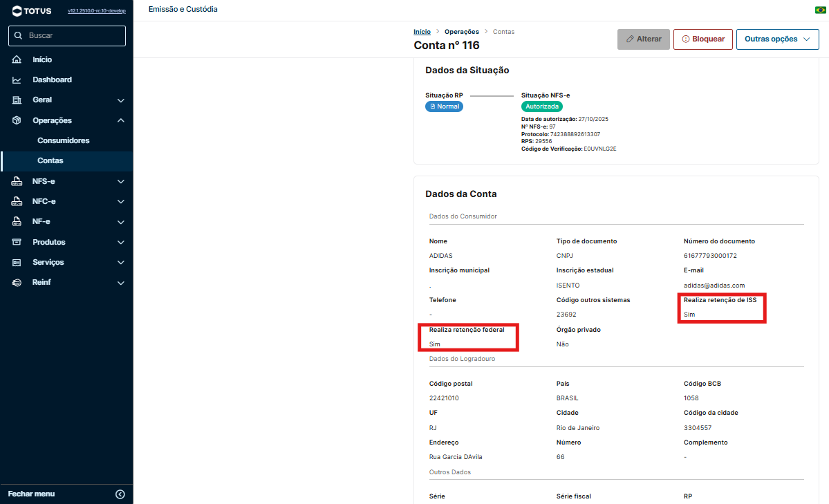This screenshot has width=829, height=504.
Task: Collapse the Operações menu chevron
Action: point(121,120)
